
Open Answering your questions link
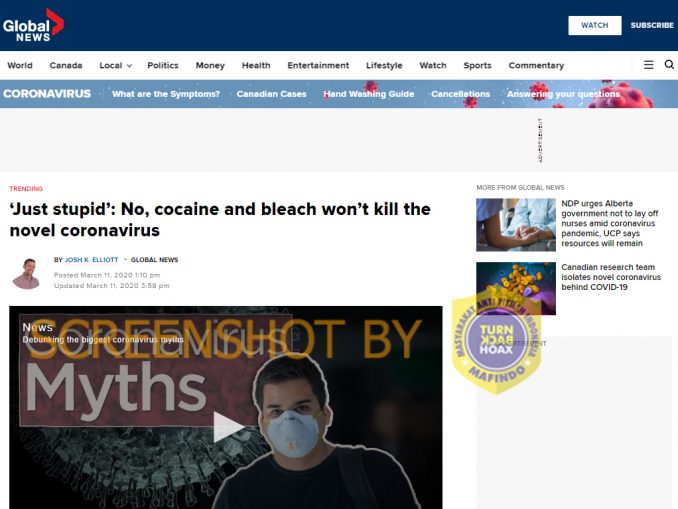pos(563,94)
